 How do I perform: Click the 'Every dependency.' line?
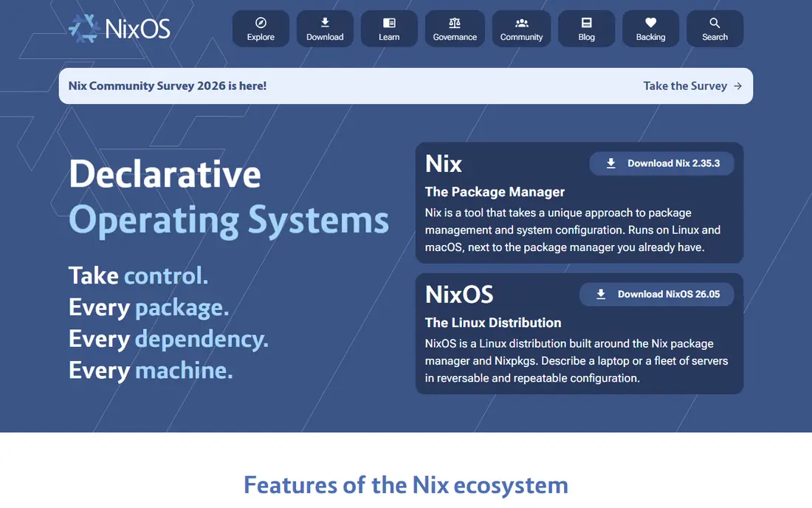point(168,339)
